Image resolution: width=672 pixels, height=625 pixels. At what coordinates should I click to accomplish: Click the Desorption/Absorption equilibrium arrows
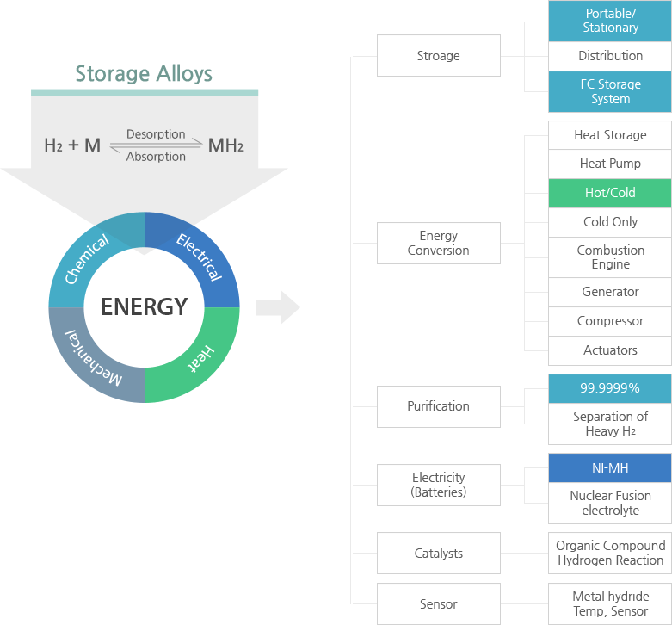pyautogui.click(x=156, y=145)
